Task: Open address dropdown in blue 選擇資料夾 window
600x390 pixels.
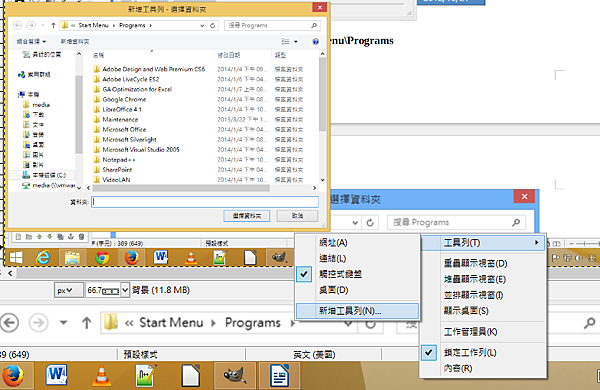Action: point(355,222)
